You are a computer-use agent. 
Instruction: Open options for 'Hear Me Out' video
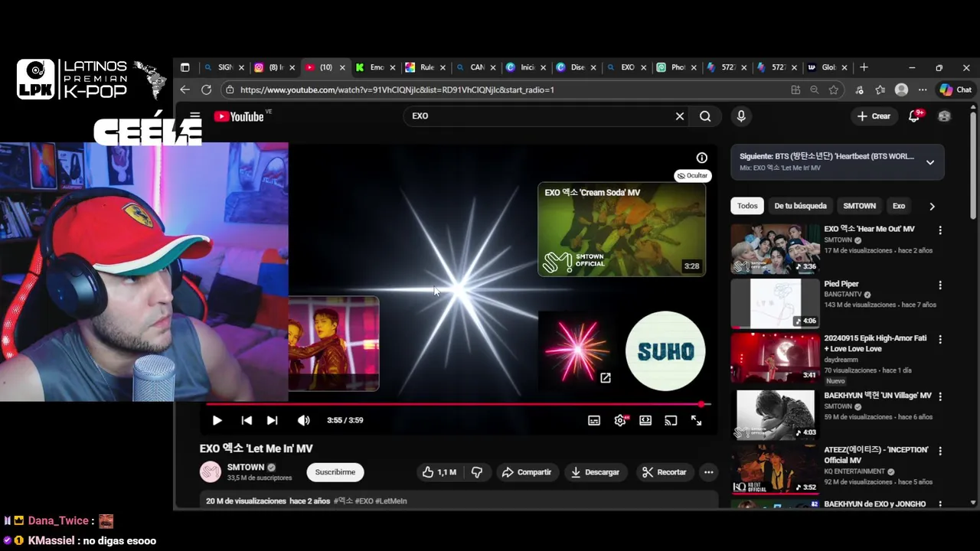(940, 230)
